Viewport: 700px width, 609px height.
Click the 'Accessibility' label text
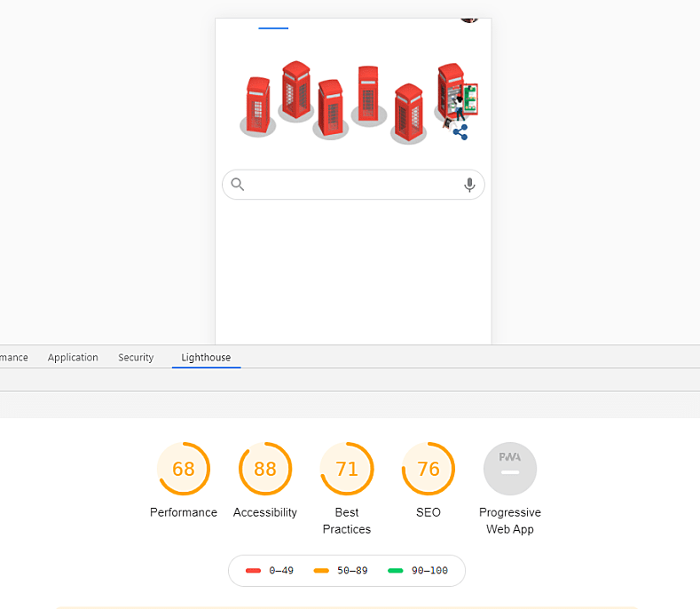(x=265, y=512)
